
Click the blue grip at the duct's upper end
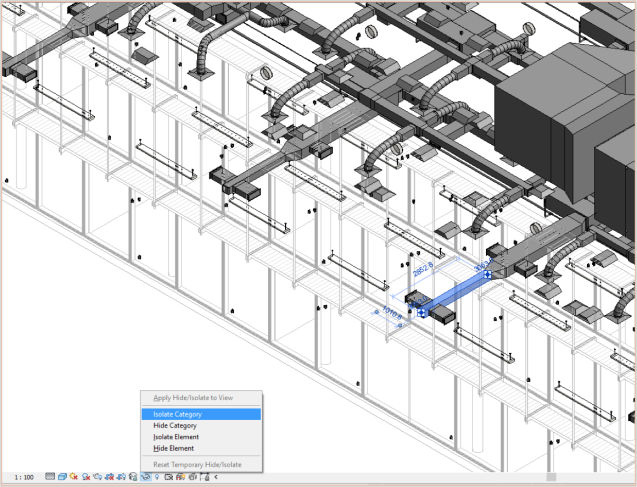[487, 275]
